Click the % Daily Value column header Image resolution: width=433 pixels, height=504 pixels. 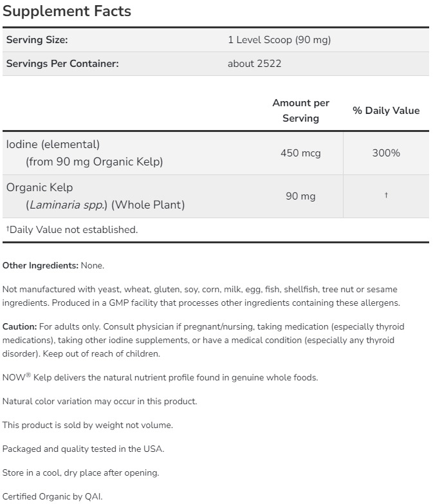(385, 111)
